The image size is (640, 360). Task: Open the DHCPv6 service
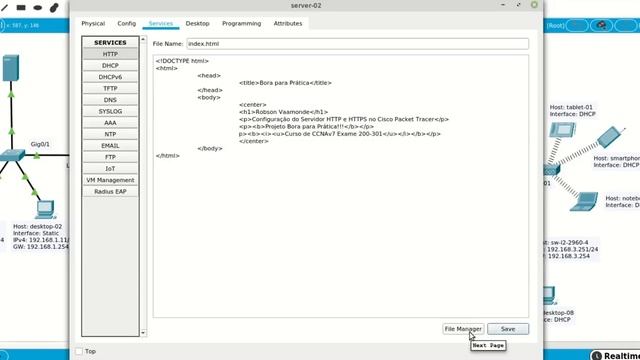[110, 77]
